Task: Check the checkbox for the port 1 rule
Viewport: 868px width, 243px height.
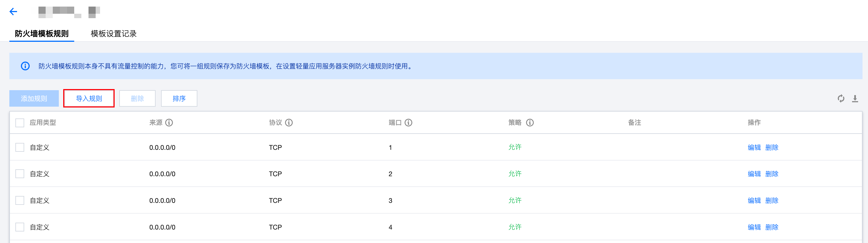Action: tap(20, 147)
